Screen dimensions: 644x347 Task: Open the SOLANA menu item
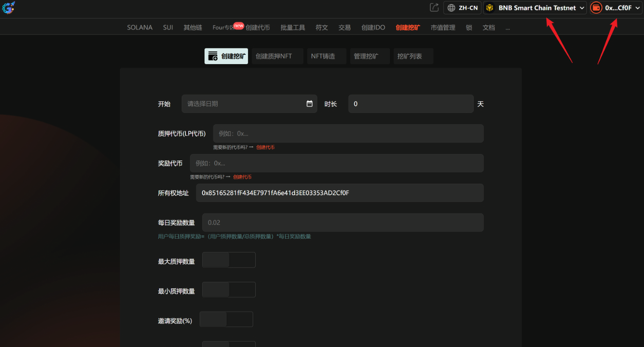[x=139, y=28]
